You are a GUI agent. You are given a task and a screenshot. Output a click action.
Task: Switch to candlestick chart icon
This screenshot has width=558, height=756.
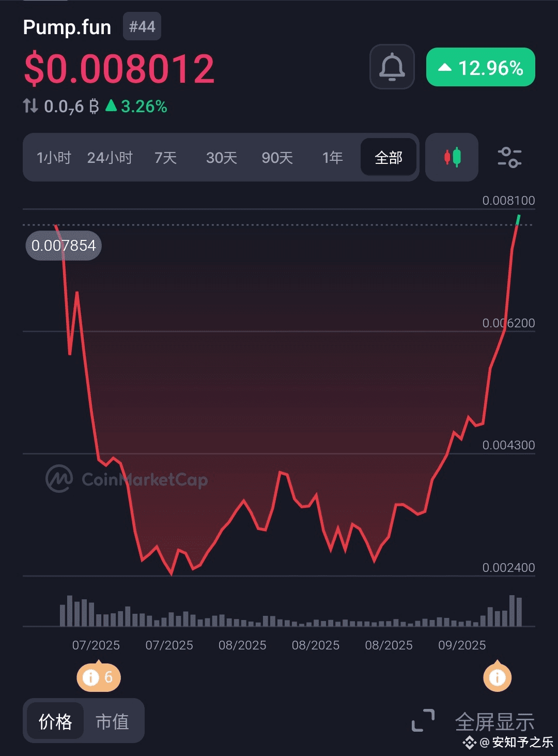point(452,157)
